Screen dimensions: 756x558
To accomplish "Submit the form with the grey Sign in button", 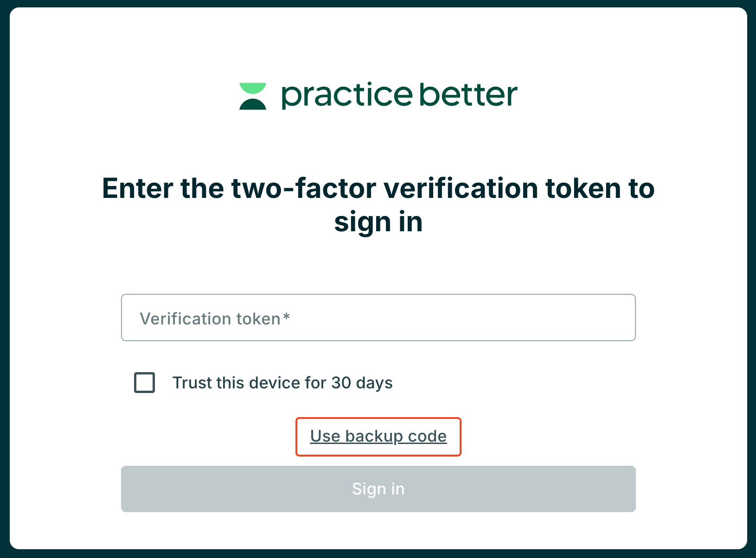I will coord(378,489).
